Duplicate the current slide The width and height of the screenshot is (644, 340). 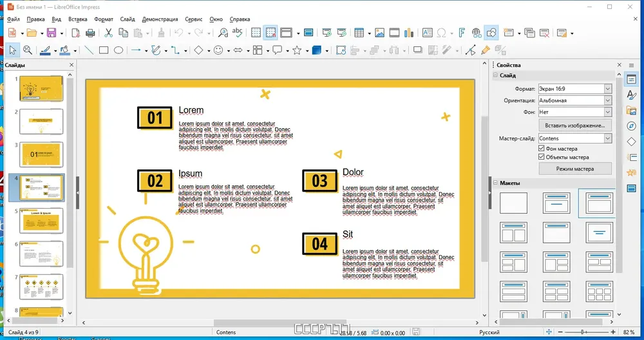529,33
